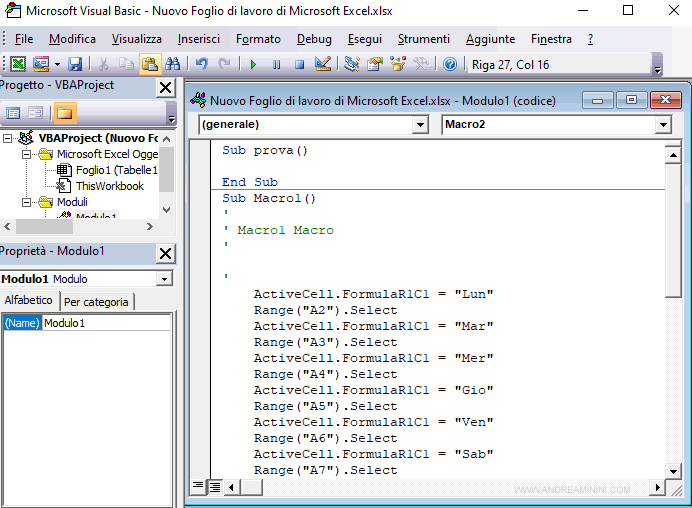The width and height of the screenshot is (692, 508).
Task: Click the code window scroll right arrow
Action: point(658,488)
